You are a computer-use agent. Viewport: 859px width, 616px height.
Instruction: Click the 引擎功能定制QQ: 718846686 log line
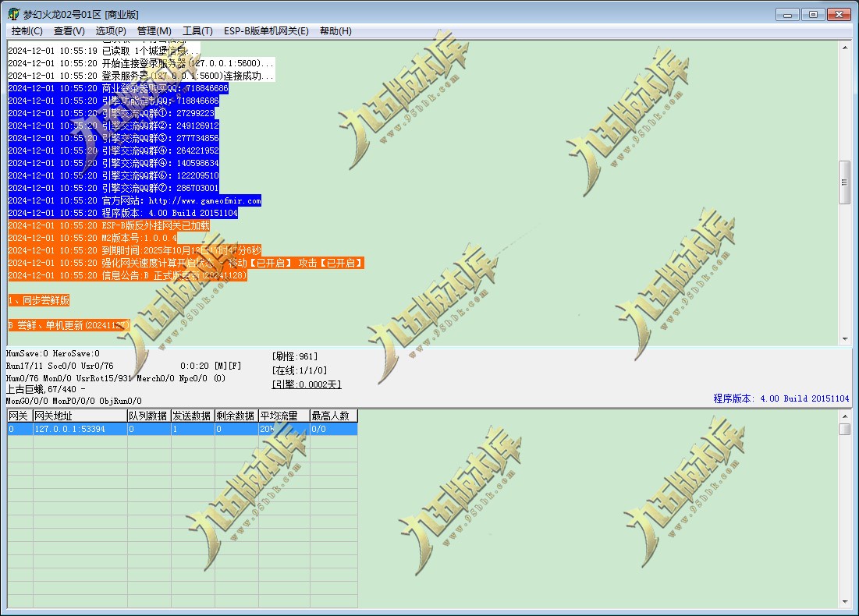[x=113, y=101]
